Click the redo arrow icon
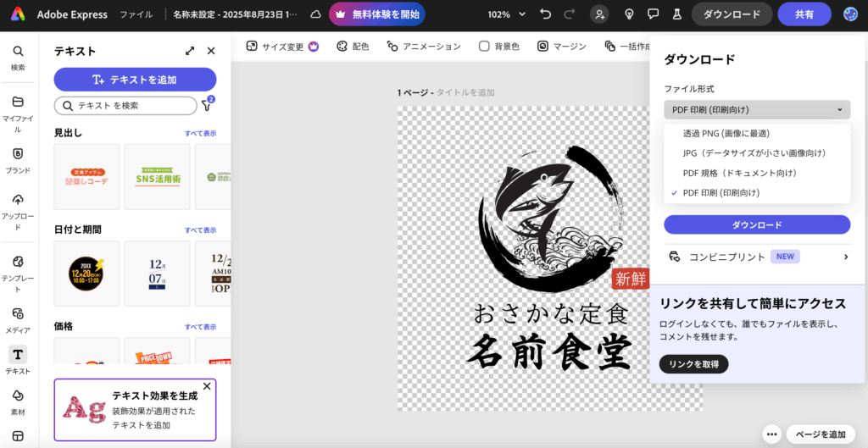Image resolution: width=868 pixels, height=448 pixels. 569,14
